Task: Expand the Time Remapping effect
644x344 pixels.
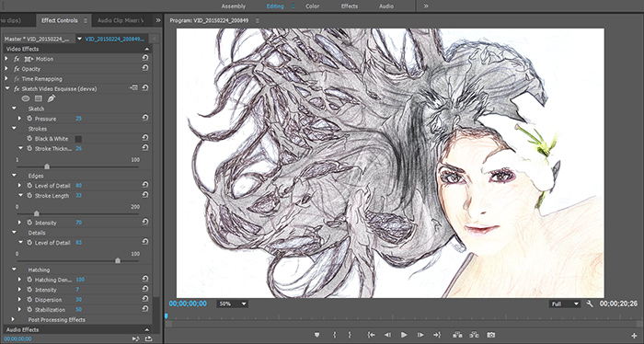Action: pos(6,78)
